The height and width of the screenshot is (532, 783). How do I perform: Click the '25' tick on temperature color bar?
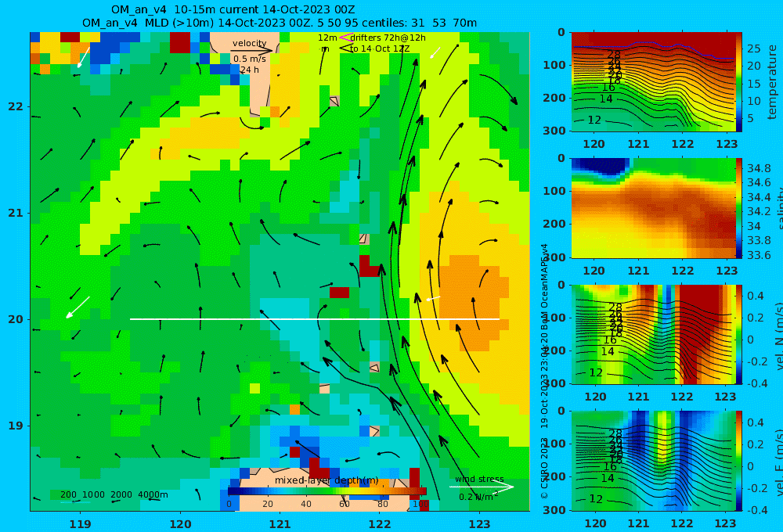(x=753, y=49)
